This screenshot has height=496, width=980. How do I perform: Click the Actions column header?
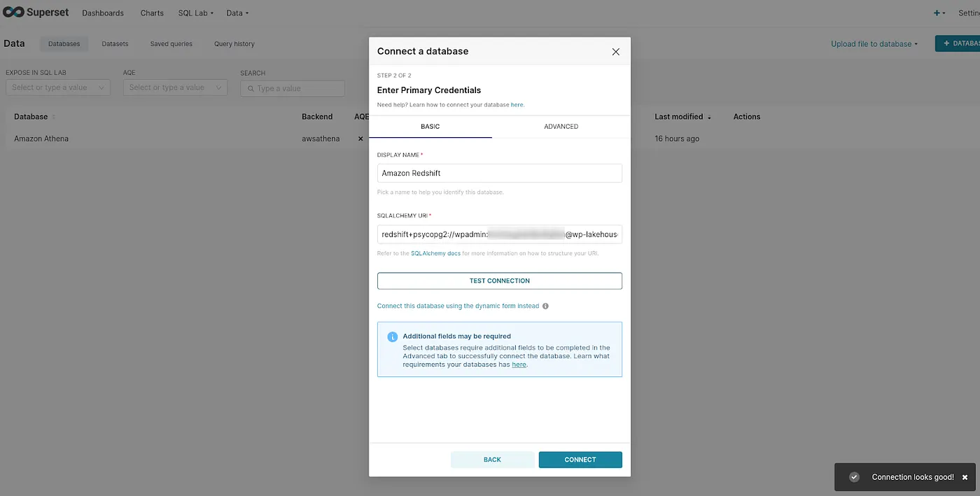(x=747, y=117)
